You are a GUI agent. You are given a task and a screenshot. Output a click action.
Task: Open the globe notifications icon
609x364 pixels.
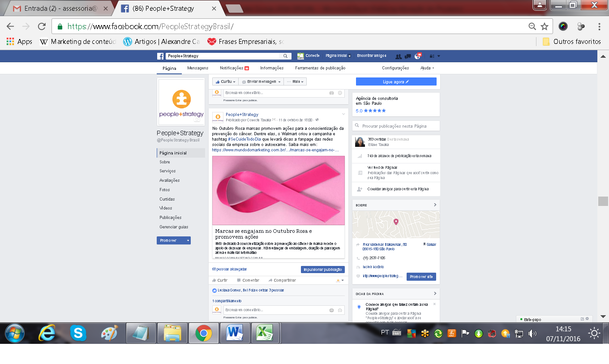[x=418, y=56]
